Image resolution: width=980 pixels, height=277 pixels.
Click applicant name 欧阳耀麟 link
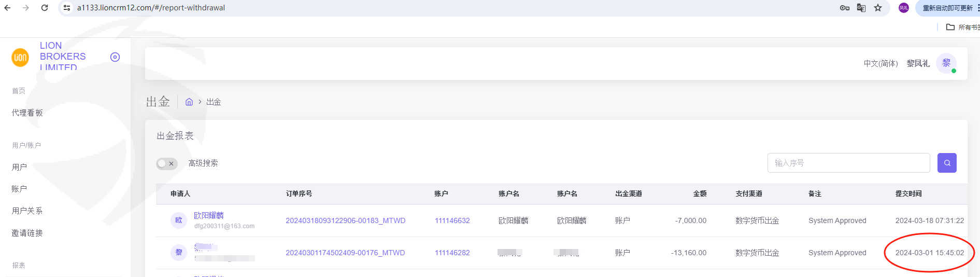[209, 215]
